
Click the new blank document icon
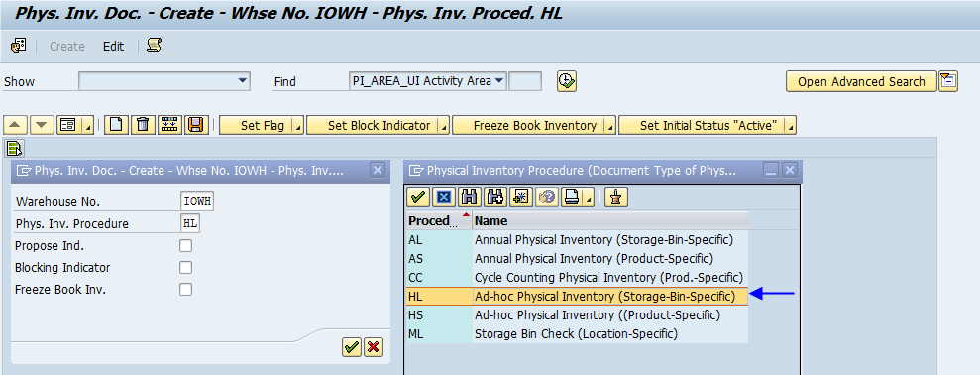[x=116, y=125]
